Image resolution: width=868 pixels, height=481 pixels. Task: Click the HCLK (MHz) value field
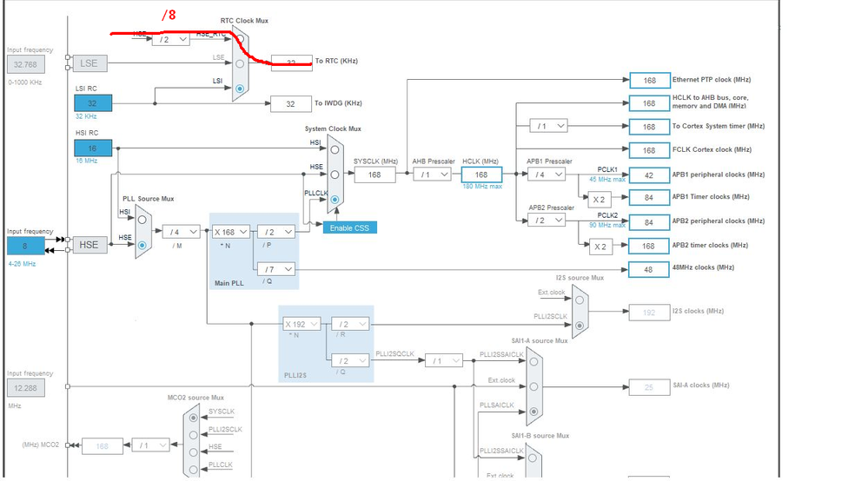coord(481,175)
